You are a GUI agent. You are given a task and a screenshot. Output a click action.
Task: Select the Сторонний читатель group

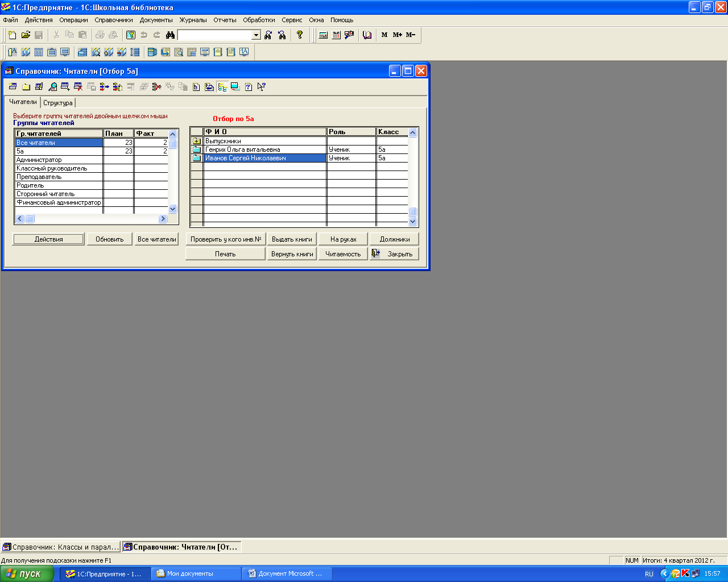[x=91, y=194]
